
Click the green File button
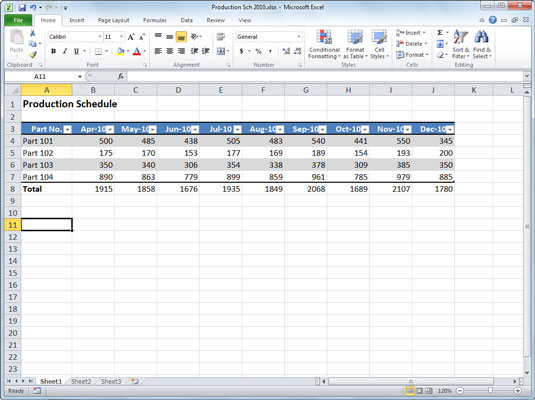[x=18, y=20]
